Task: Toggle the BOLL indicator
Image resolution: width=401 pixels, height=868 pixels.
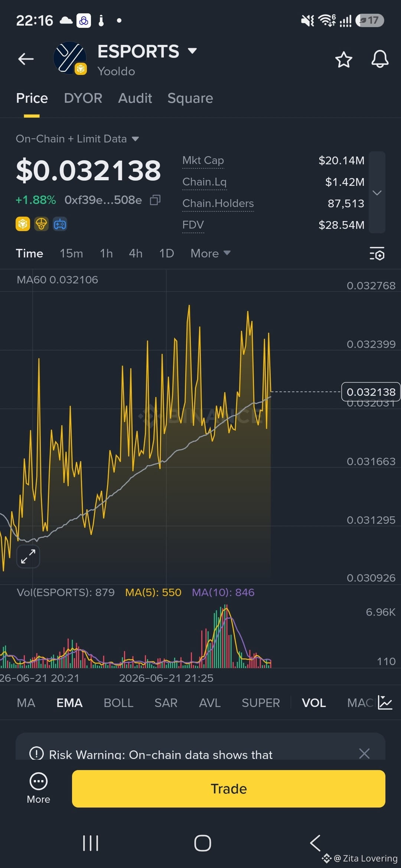Action: [118, 703]
